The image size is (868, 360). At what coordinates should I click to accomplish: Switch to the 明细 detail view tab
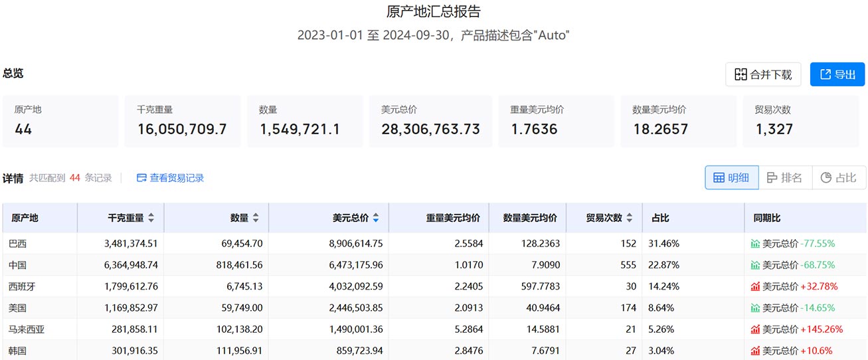click(x=731, y=178)
